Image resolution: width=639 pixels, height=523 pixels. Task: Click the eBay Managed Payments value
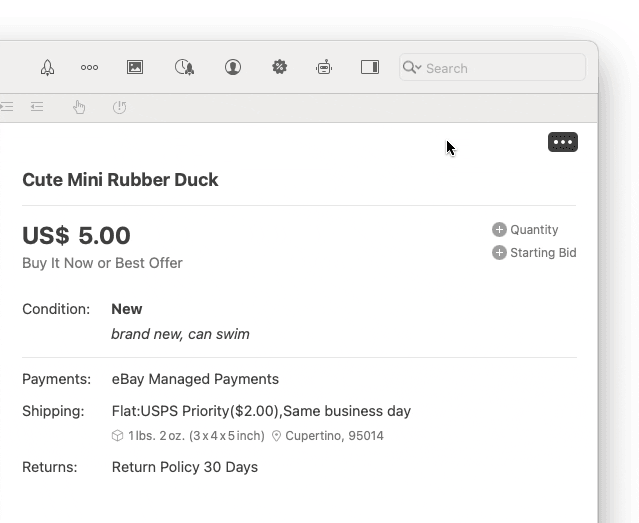(195, 379)
